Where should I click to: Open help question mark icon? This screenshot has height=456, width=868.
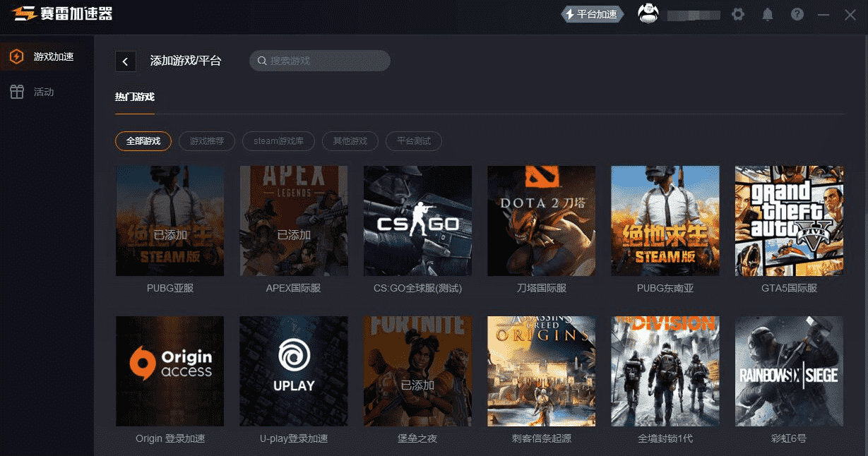point(797,14)
